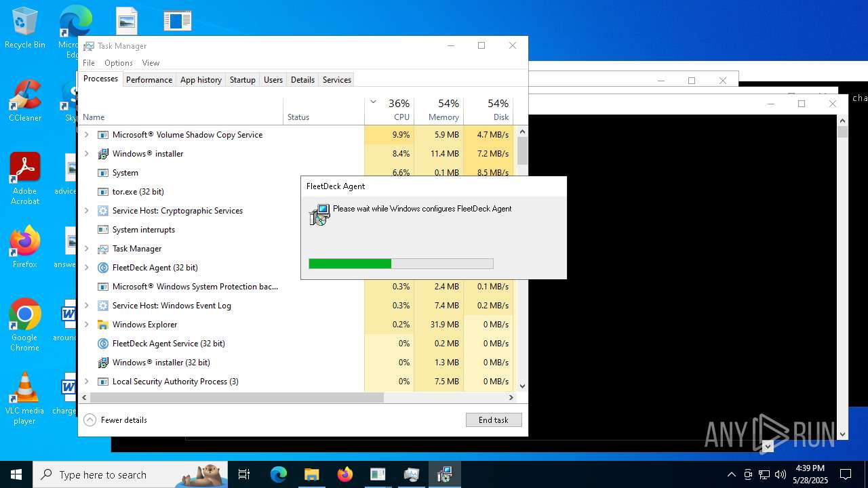Open VLC media player desktop shortcut
This screenshot has width=868, height=488.
click(24, 399)
